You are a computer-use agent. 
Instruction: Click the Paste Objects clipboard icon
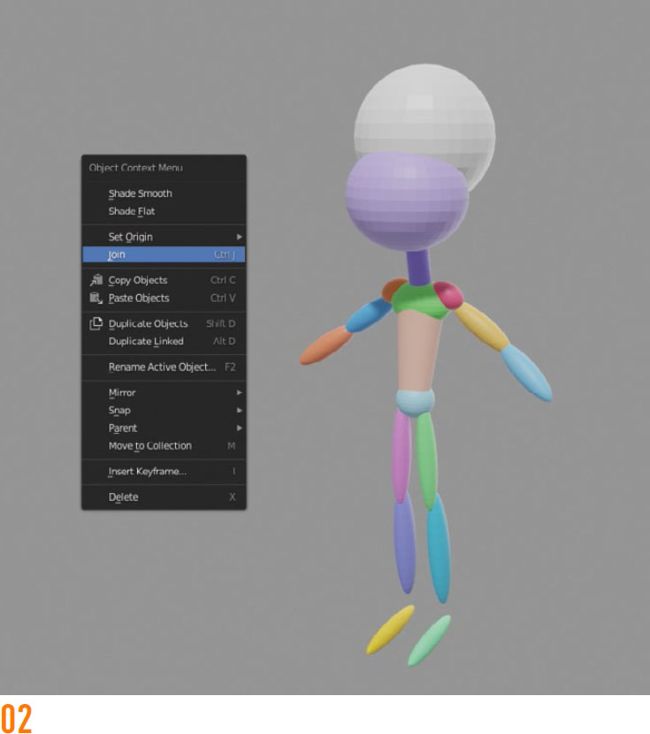[96, 298]
